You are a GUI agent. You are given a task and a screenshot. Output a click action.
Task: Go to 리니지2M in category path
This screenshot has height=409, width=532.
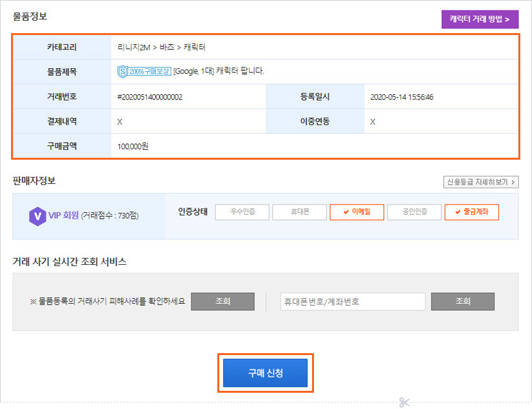[x=134, y=47]
